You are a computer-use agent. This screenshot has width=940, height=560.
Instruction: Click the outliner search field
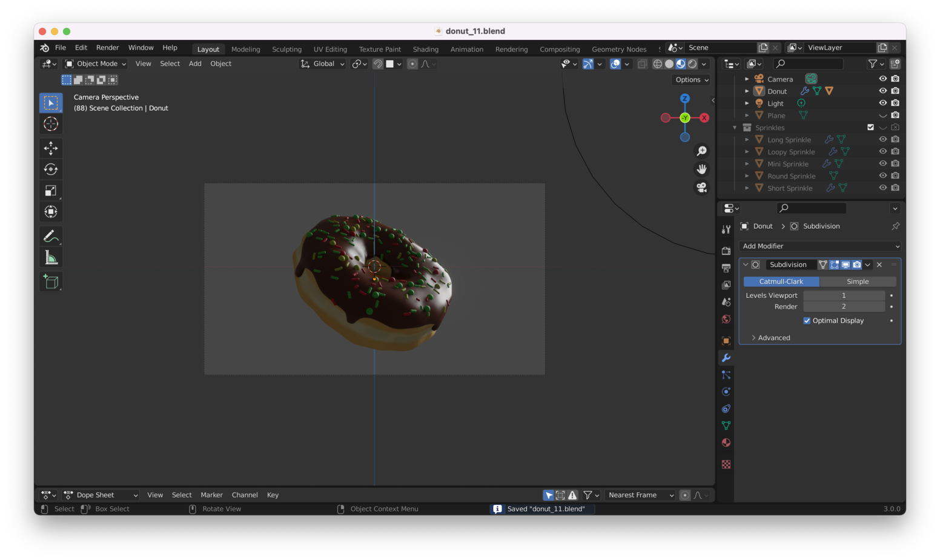(x=809, y=63)
